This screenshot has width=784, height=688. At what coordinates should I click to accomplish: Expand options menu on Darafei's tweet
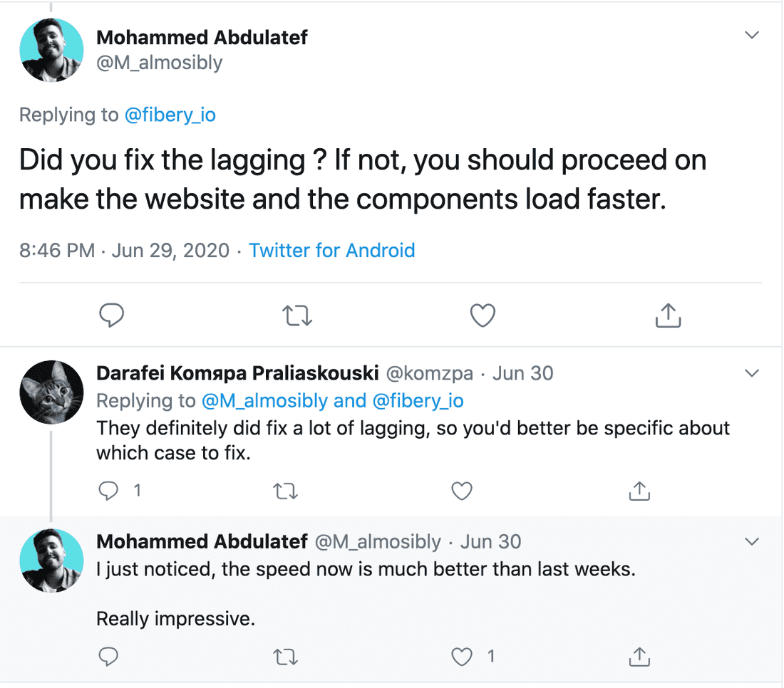(752, 373)
